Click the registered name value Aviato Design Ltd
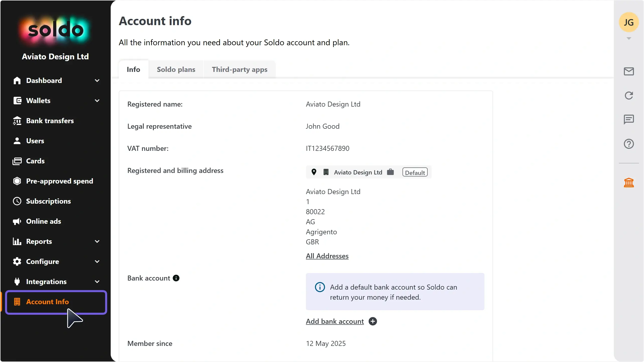 click(x=333, y=104)
